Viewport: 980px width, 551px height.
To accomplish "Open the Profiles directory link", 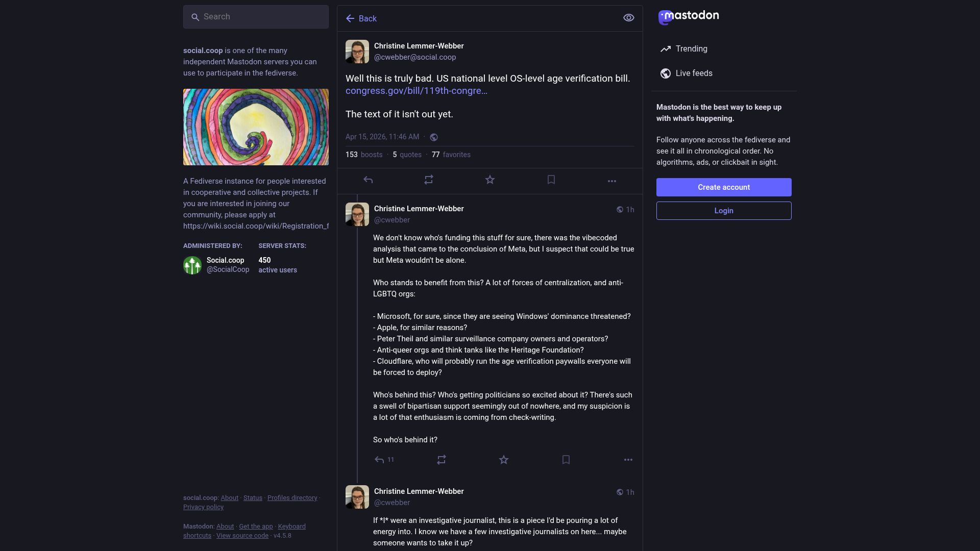I will coord(292,498).
